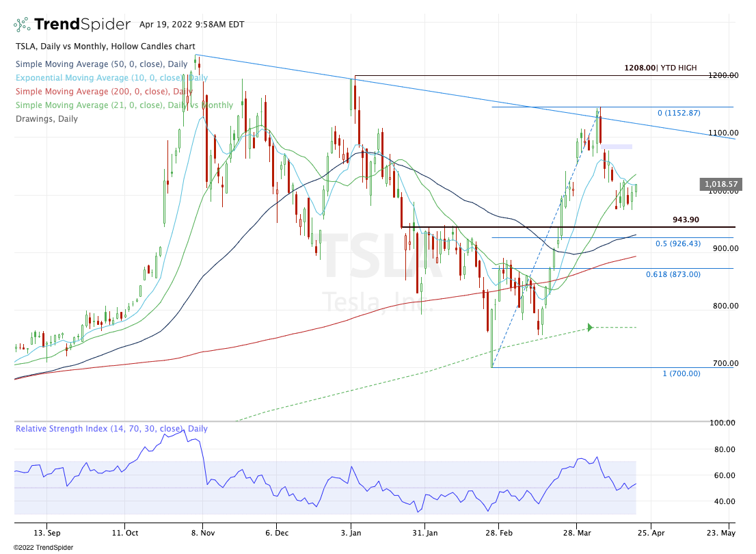
Task: Click the '©2022 TrendSpider' copyright text
Action: click(x=43, y=547)
